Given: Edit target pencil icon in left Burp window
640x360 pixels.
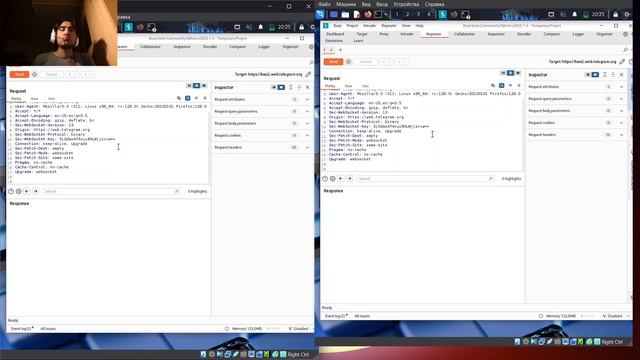Looking at the screenshot, I should click(x=308, y=74).
